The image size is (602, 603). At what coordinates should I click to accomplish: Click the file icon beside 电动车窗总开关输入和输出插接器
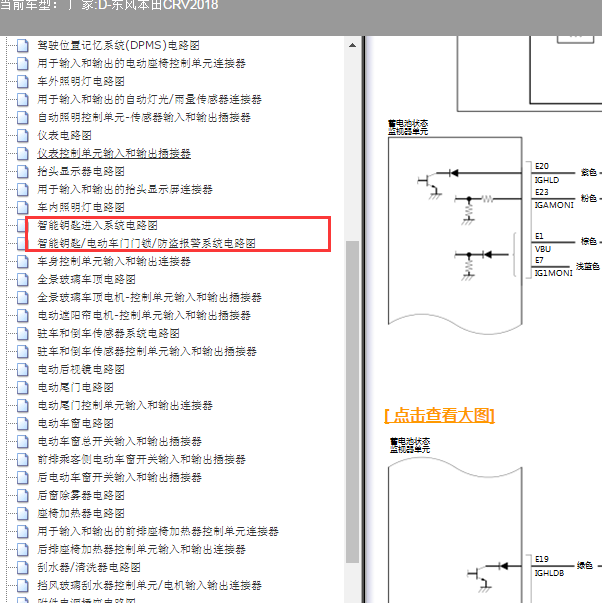[x=23, y=441]
